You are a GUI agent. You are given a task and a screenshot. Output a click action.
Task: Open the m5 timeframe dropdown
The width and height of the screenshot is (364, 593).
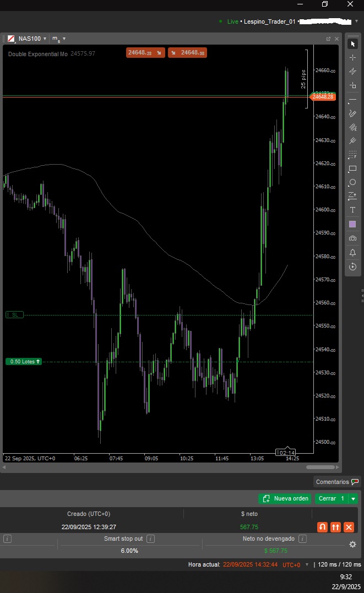tap(64, 39)
